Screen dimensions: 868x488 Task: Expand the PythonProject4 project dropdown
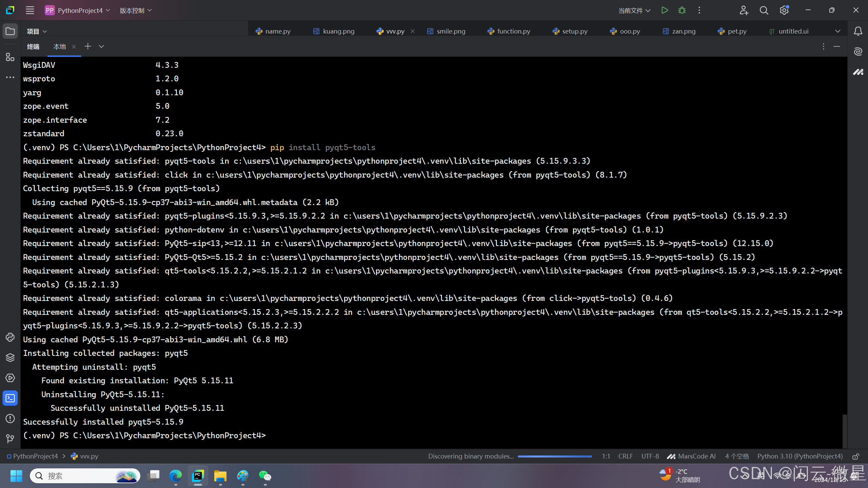78,11
